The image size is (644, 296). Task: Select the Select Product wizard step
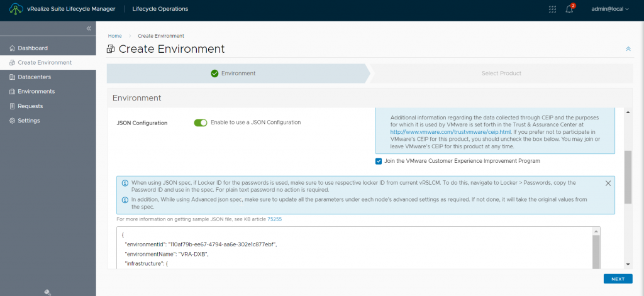click(501, 74)
